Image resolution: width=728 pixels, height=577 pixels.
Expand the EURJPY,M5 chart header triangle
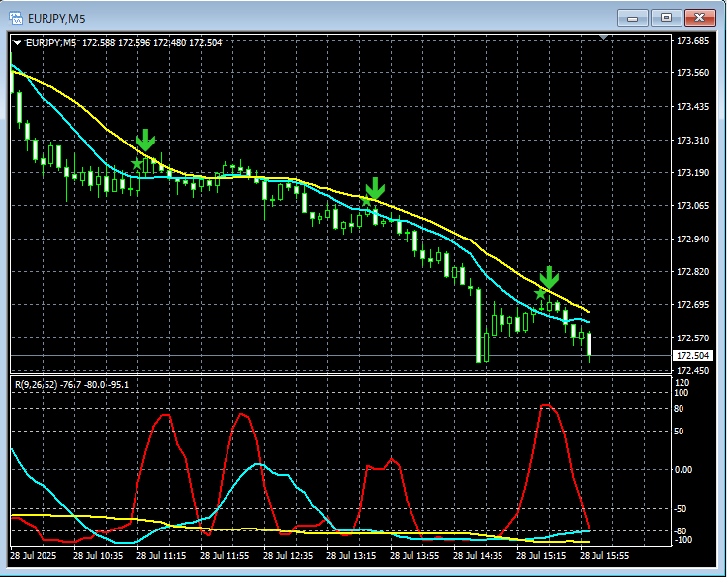pos(17,43)
